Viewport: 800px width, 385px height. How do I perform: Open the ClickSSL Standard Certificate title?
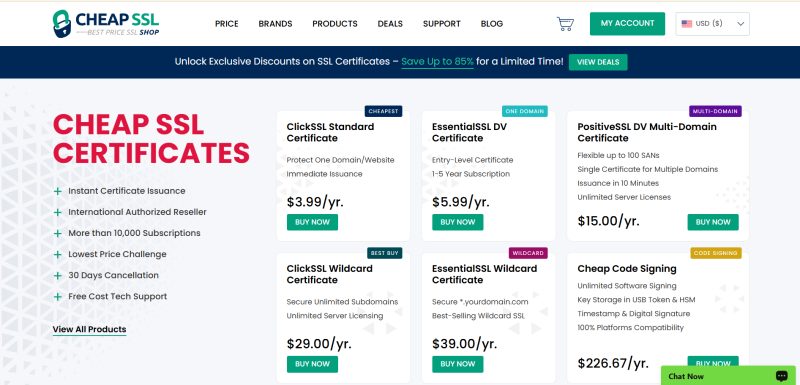coord(330,132)
